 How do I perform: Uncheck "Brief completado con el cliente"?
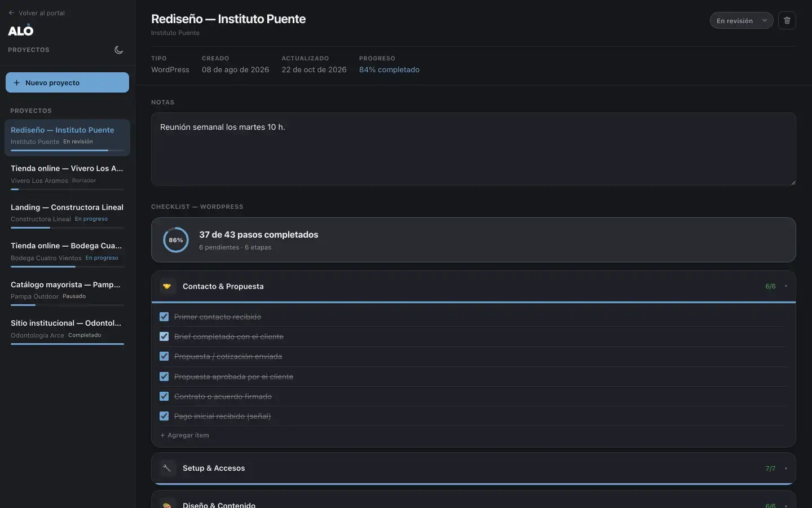tap(164, 336)
